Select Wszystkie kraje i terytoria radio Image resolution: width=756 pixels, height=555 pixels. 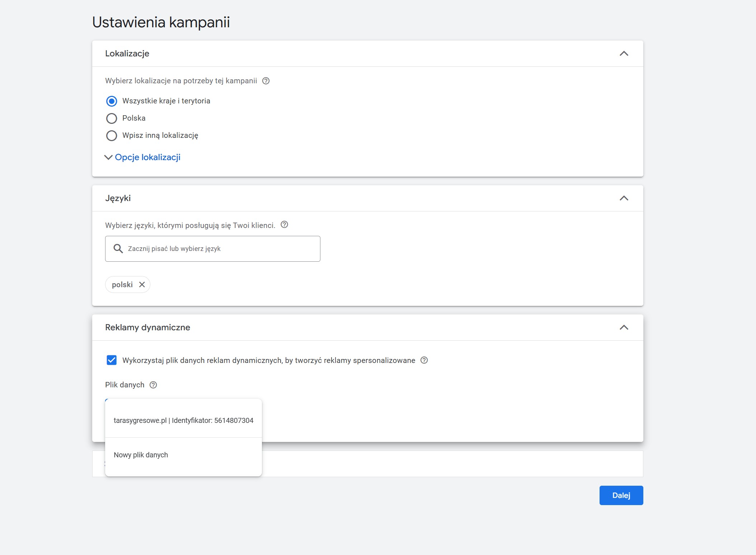point(112,101)
